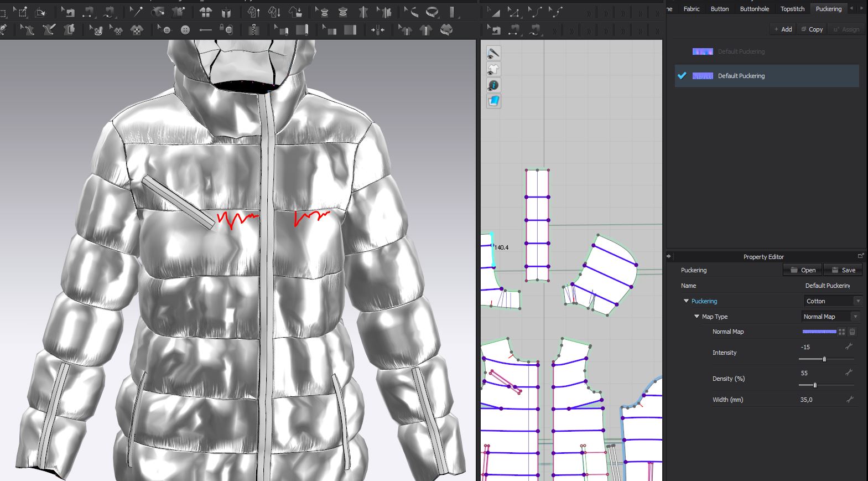The image size is (868, 481).
Task: Select the button tool with arrow cursor
Action: click(x=164, y=30)
